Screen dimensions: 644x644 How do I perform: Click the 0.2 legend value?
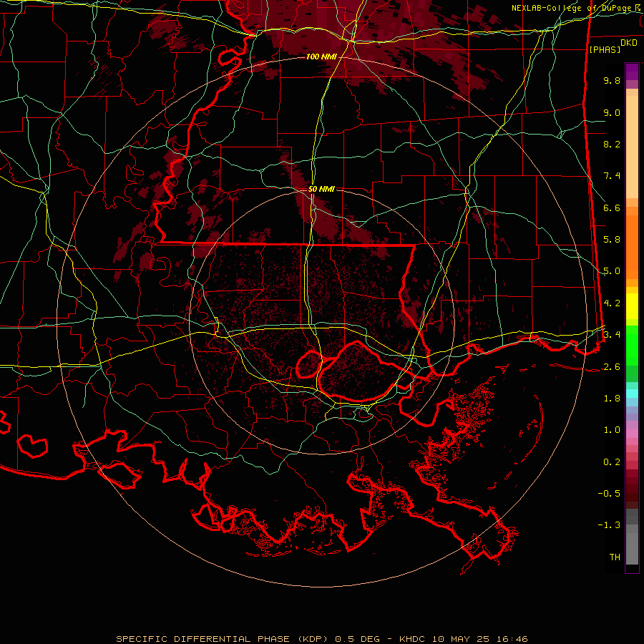pos(612,462)
